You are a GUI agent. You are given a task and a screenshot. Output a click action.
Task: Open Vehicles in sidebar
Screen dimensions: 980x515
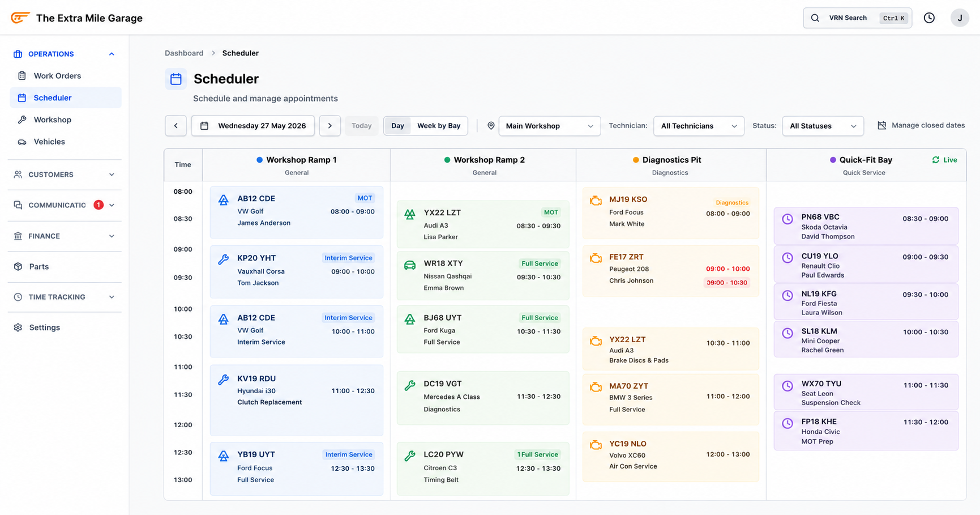pos(66,142)
